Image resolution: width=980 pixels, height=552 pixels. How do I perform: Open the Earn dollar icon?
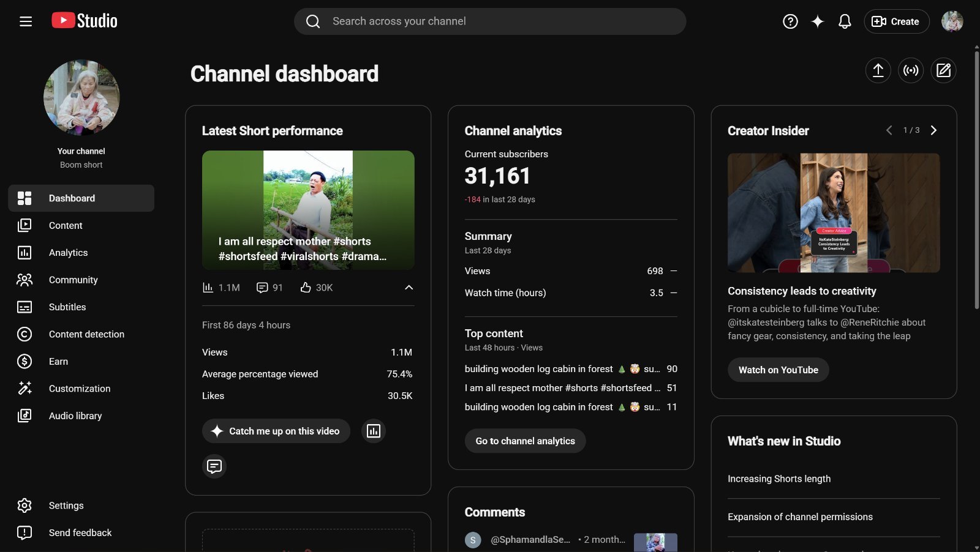(x=24, y=362)
